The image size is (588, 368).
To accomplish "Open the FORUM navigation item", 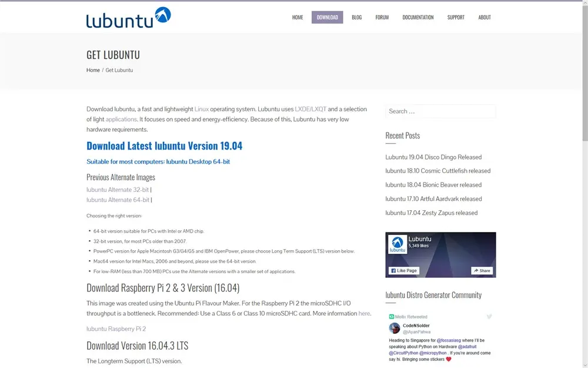I will [x=382, y=17].
